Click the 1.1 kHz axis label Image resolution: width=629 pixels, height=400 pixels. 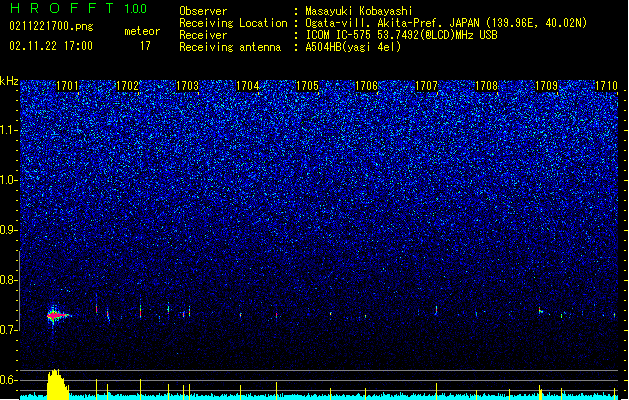tap(9, 130)
